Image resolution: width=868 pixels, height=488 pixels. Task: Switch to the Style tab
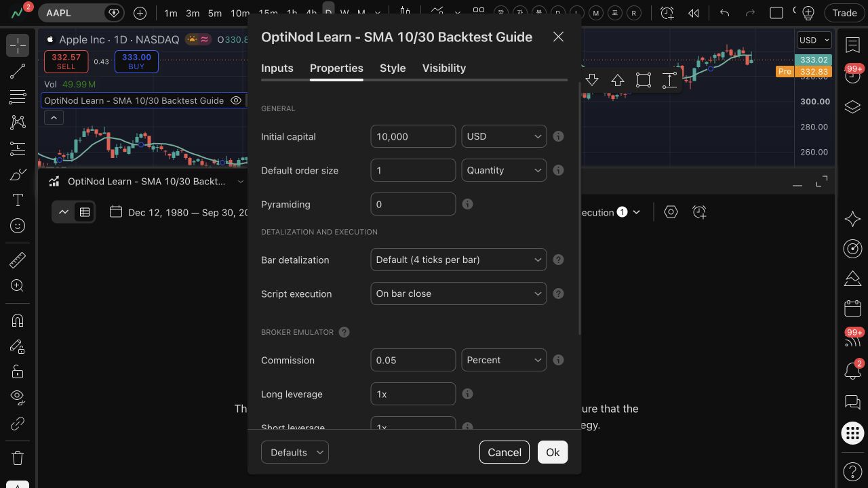pos(393,68)
